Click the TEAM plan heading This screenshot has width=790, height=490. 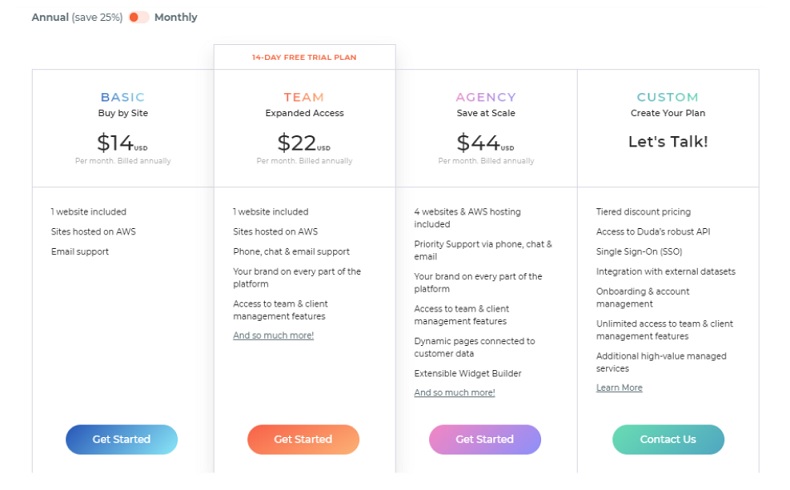pos(304,97)
